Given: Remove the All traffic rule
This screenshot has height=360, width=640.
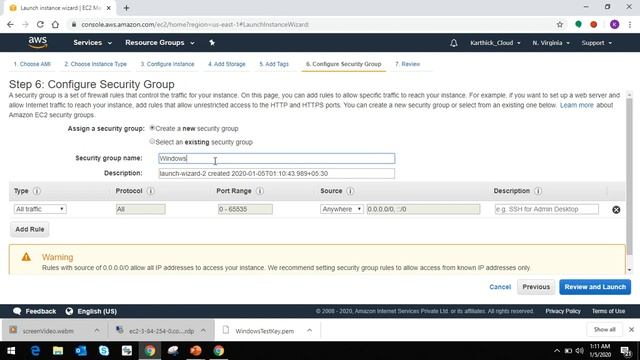Looking at the screenshot, I should 616,209.
